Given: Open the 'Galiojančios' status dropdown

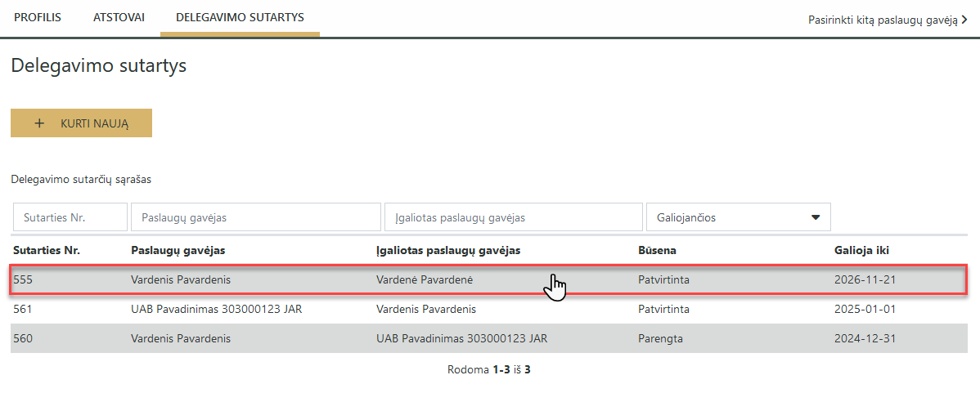Looking at the screenshot, I should pyautogui.click(x=738, y=217).
